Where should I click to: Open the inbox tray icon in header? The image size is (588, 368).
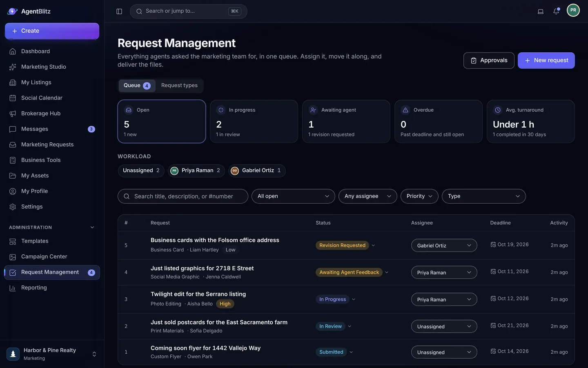pyautogui.click(x=541, y=11)
